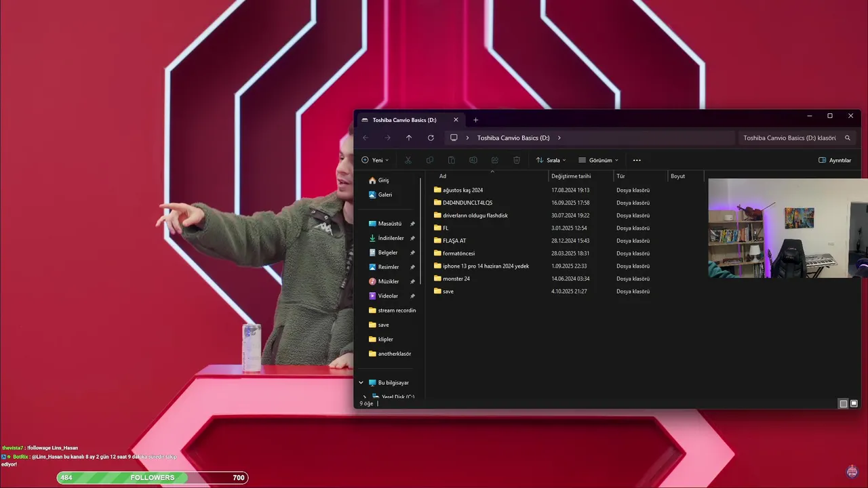Add a new Explorer tab with the plus

click(x=475, y=120)
